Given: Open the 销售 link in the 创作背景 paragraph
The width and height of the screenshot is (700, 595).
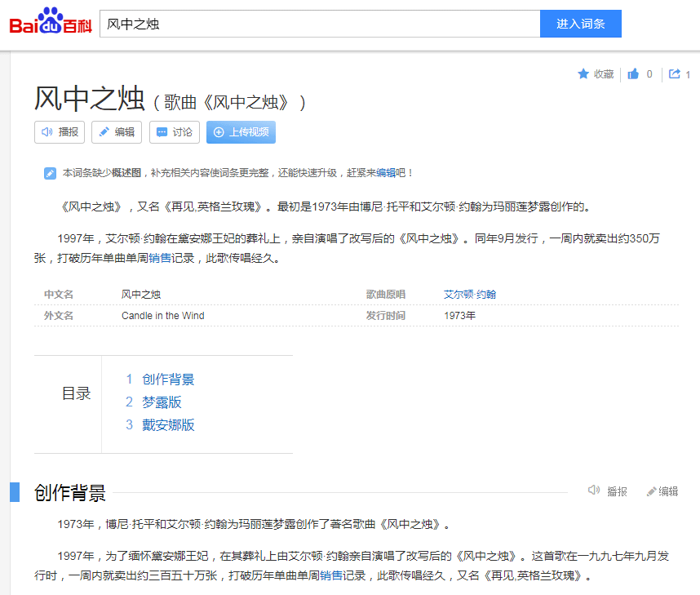Looking at the screenshot, I should [x=331, y=575].
